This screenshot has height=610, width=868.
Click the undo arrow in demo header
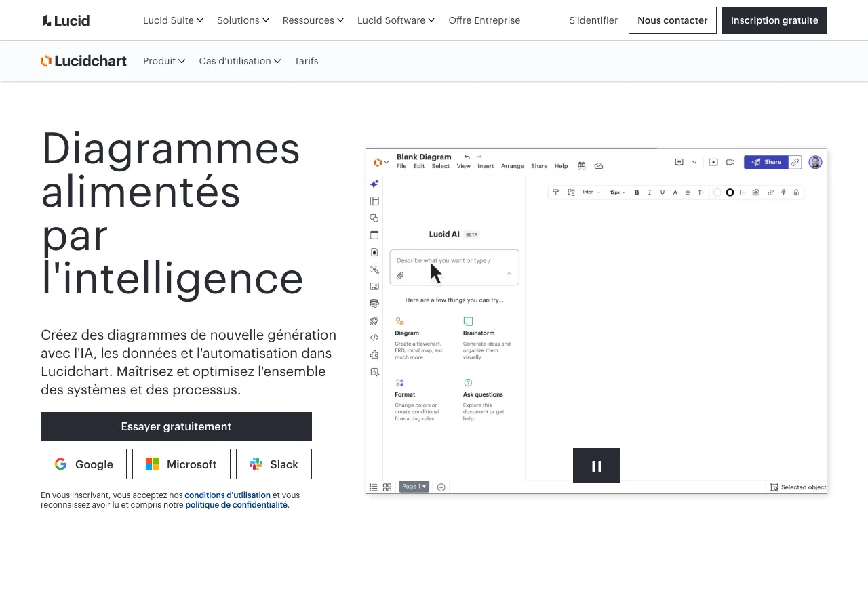467,157
